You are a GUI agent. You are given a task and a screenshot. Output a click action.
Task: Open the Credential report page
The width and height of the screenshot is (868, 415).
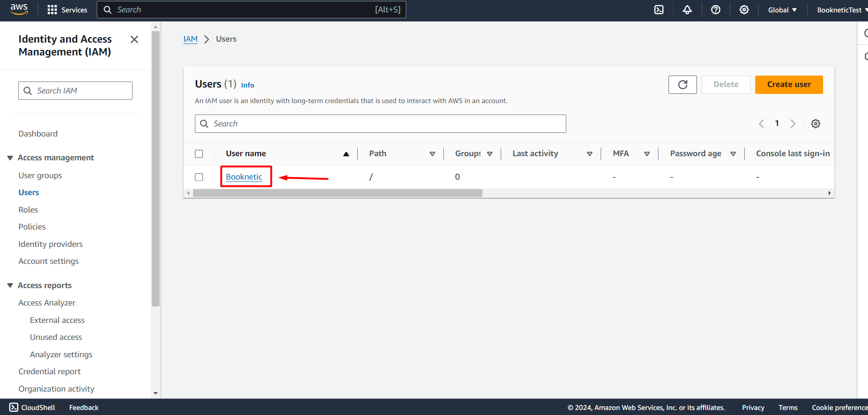click(x=50, y=371)
